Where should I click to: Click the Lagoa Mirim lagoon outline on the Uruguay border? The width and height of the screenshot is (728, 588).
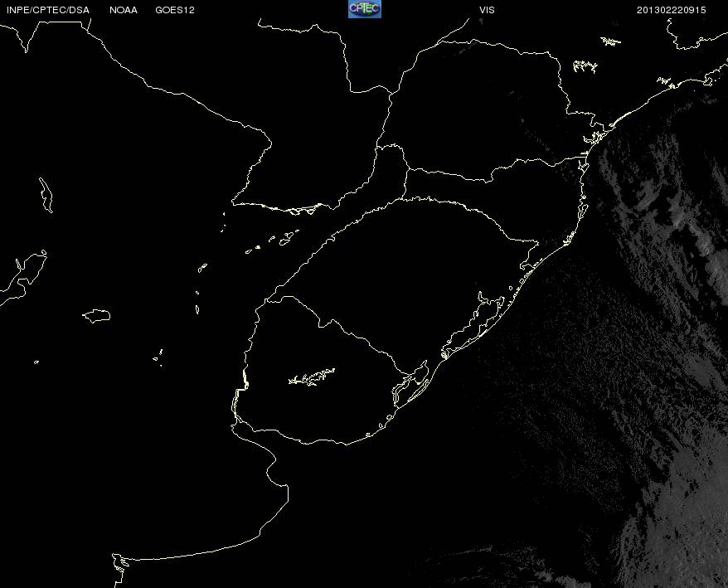(410, 384)
